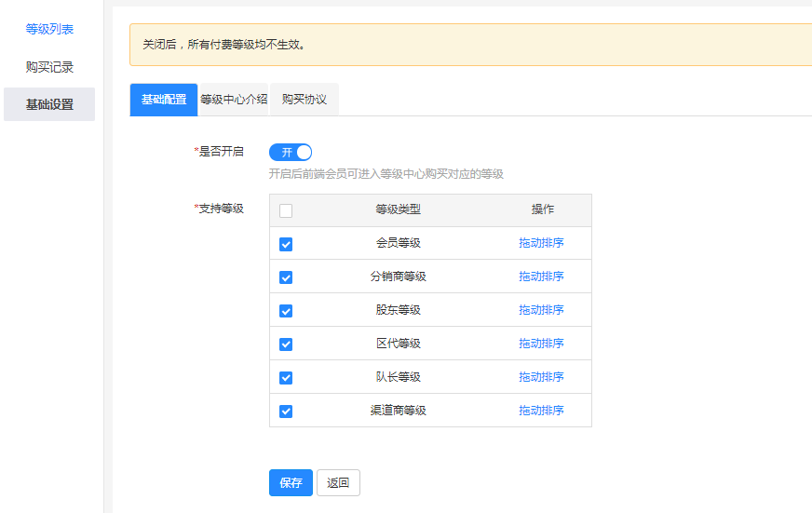Select 基础设置 in the sidebar

pyautogui.click(x=49, y=104)
